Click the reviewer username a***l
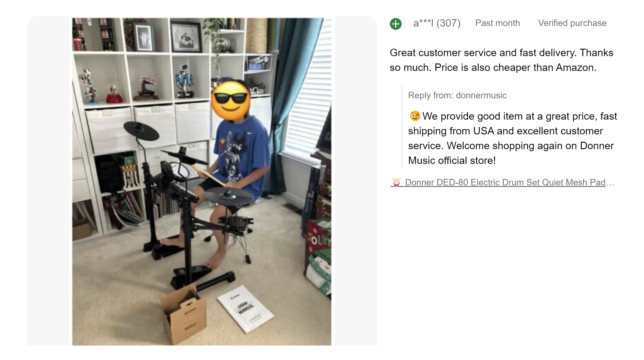 click(423, 23)
